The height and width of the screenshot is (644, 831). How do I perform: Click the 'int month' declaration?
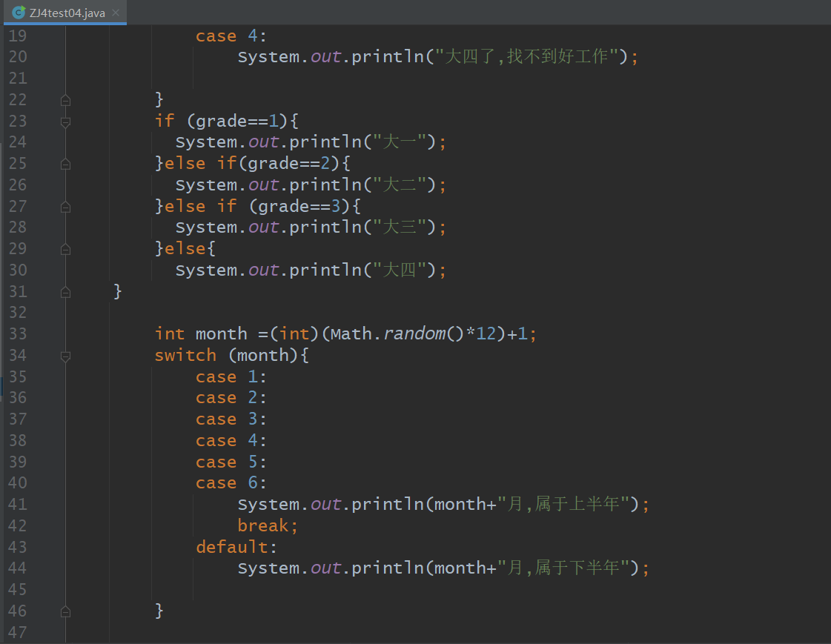(345, 333)
